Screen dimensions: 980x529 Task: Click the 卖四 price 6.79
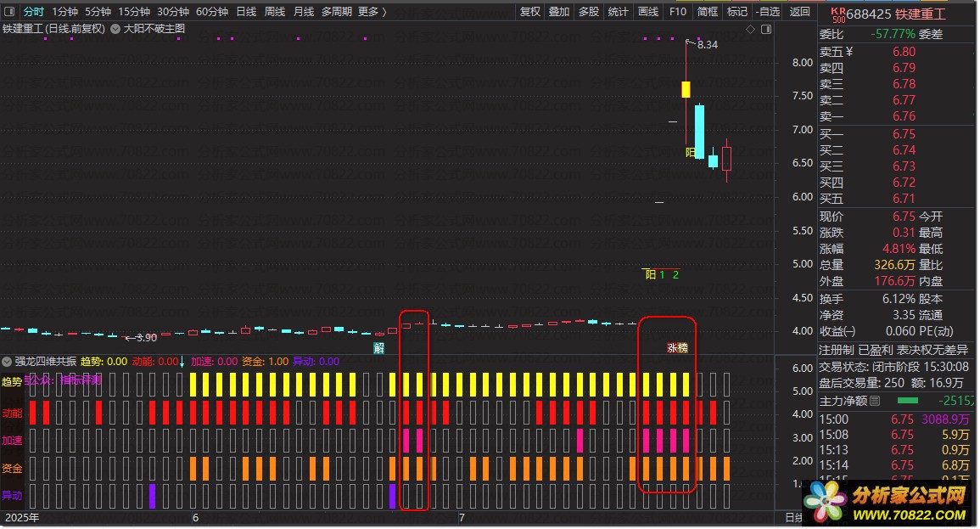click(904, 68)
